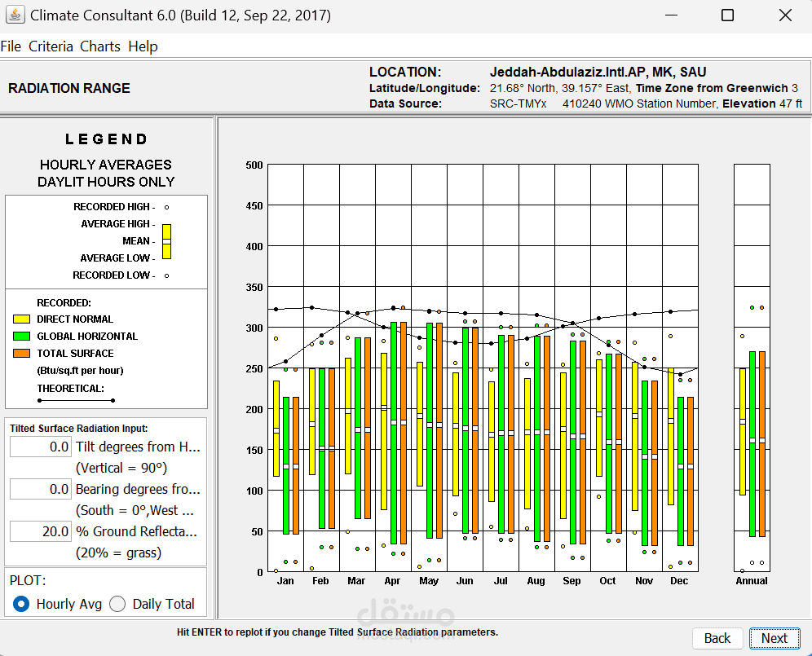Close the Climate Consultant window
Screen dimensions: 812x656
point(786,15)
